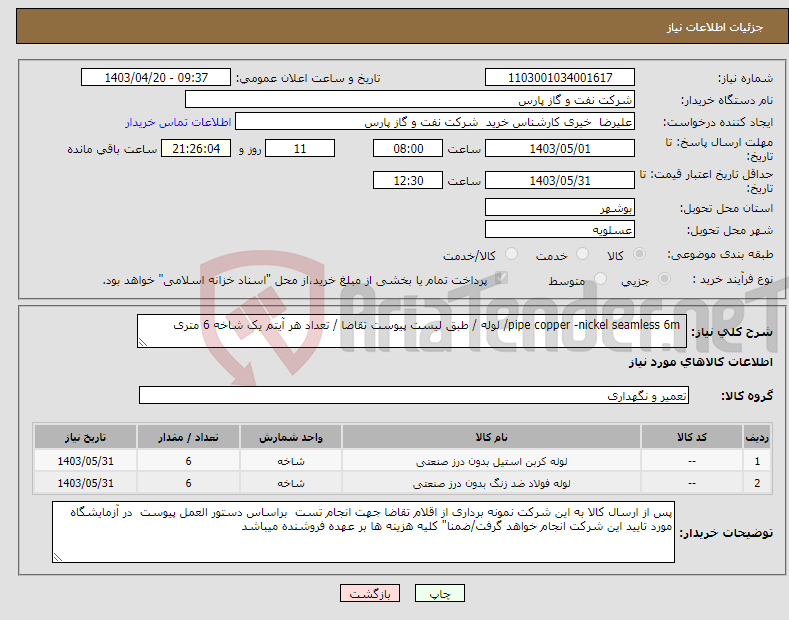Click the delivery province field بوشهر
Screen dimensions: 789x620
[560, 207]
